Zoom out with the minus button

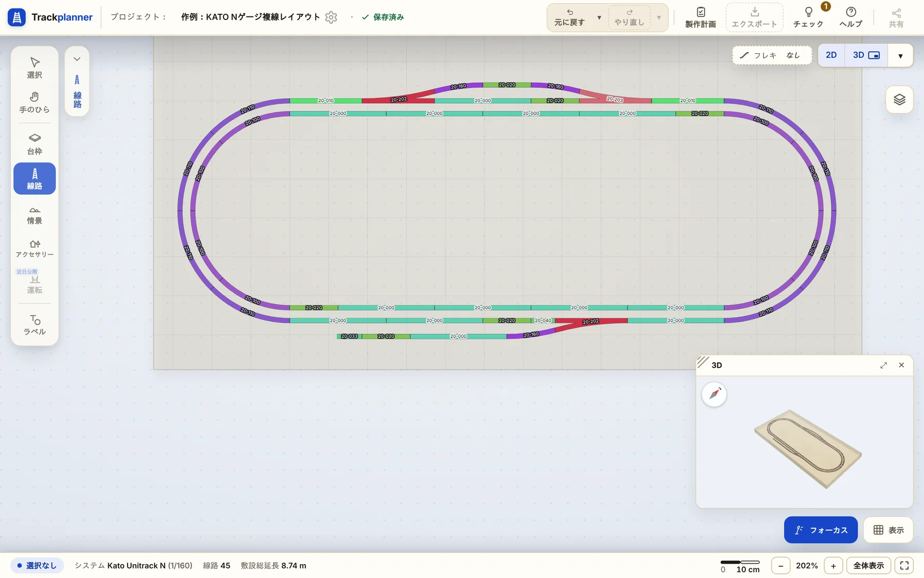781,566
